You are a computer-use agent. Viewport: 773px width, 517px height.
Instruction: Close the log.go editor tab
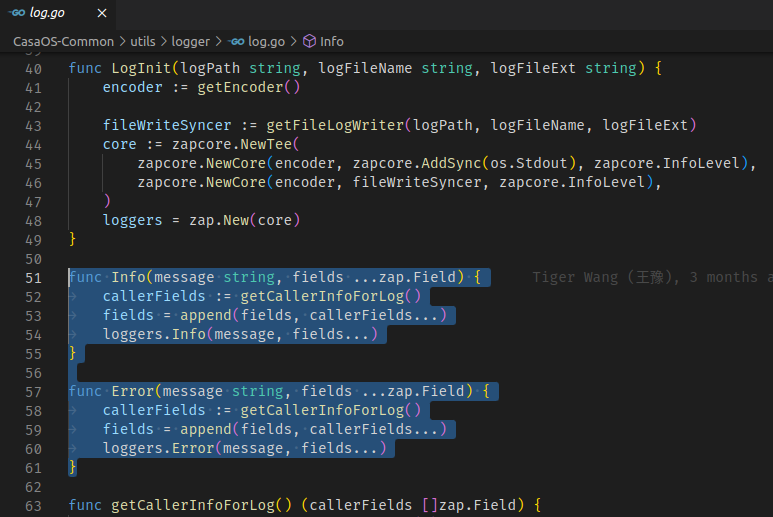tap(102, 13)
